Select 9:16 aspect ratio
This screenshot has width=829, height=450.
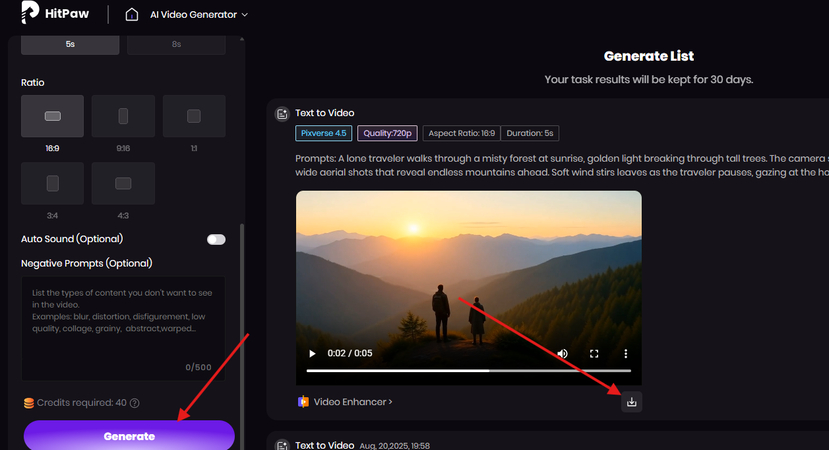click(x=123, y=116)
